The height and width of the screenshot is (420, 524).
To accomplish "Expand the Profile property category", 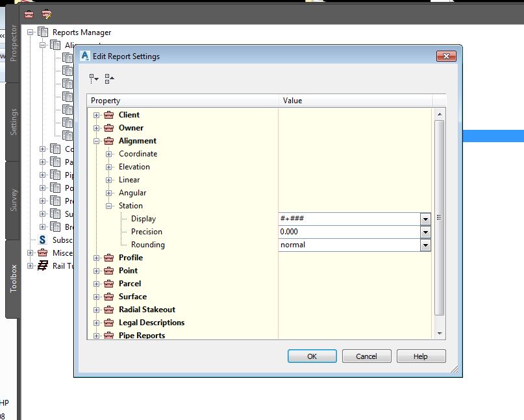I will (x=97, y=258).
